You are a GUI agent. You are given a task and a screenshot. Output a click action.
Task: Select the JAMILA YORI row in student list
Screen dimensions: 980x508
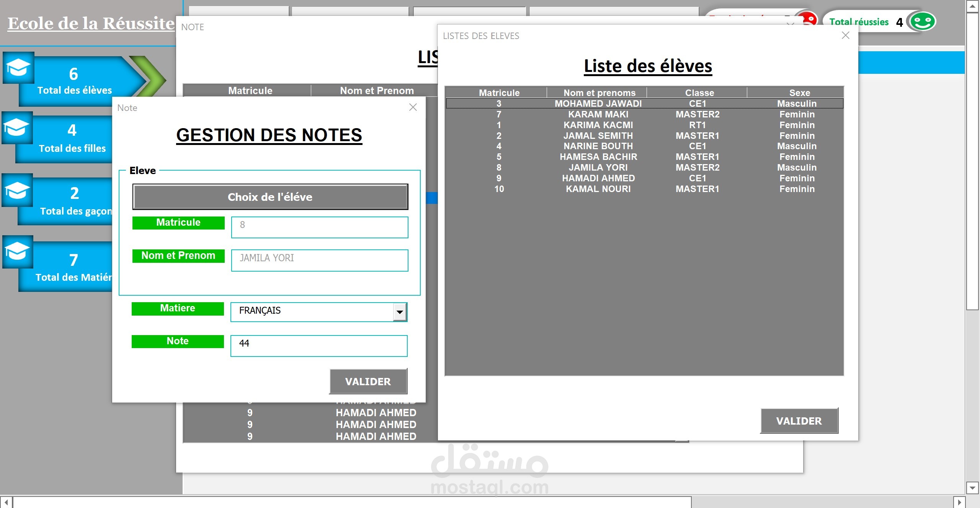(x=598, y=168)
